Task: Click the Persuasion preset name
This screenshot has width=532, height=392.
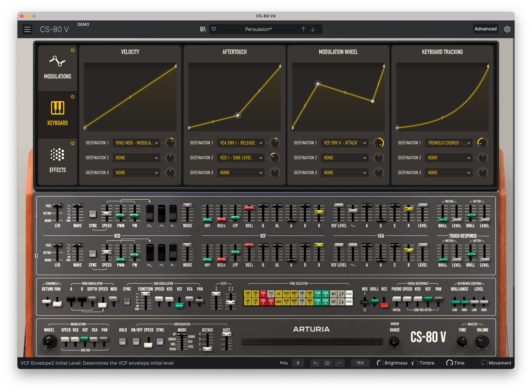Action: 258,29
